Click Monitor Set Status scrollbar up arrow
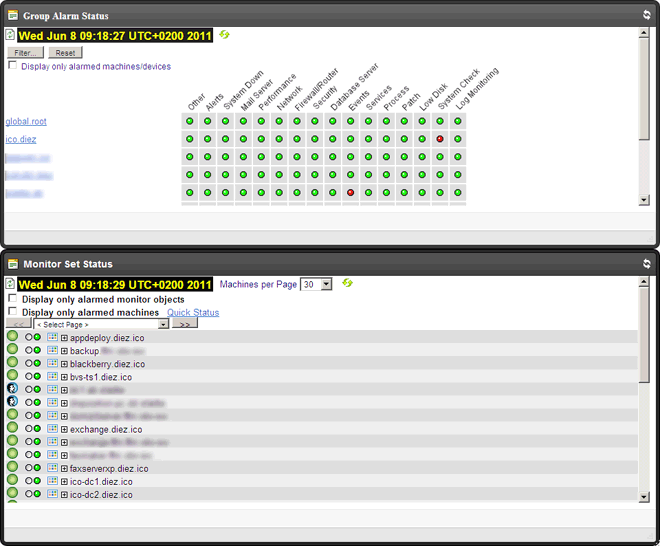Viewport: 660px width, 546px height. click(644, 282)
